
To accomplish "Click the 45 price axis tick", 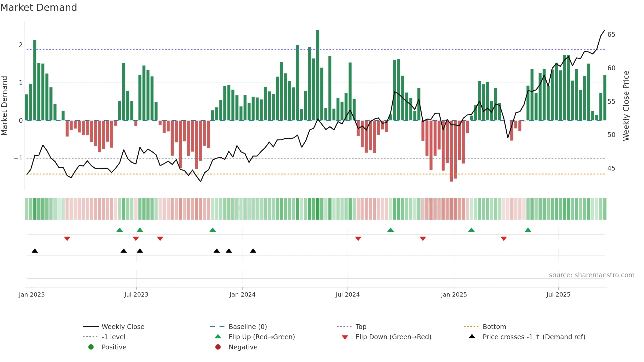I will click(x=611, y=168).
